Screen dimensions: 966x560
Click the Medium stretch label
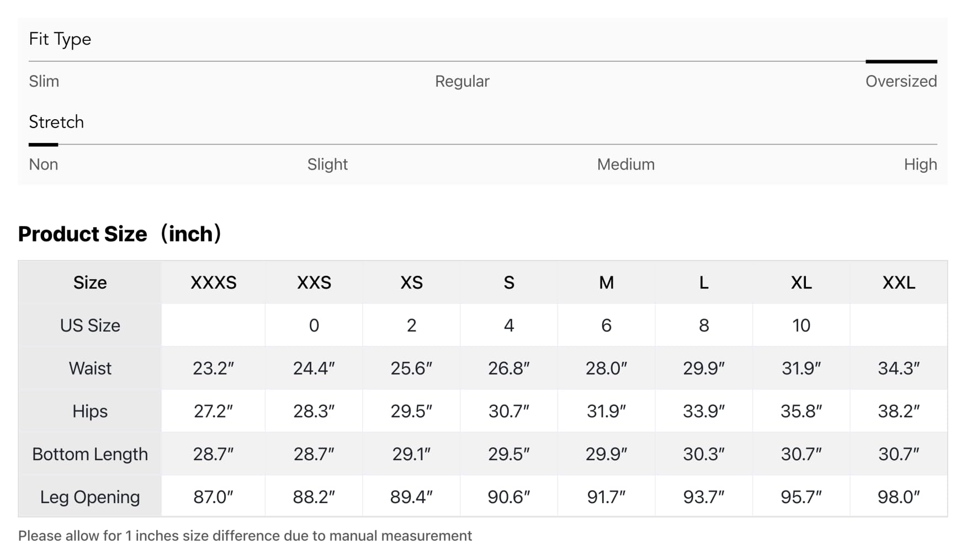click(625, 164)
